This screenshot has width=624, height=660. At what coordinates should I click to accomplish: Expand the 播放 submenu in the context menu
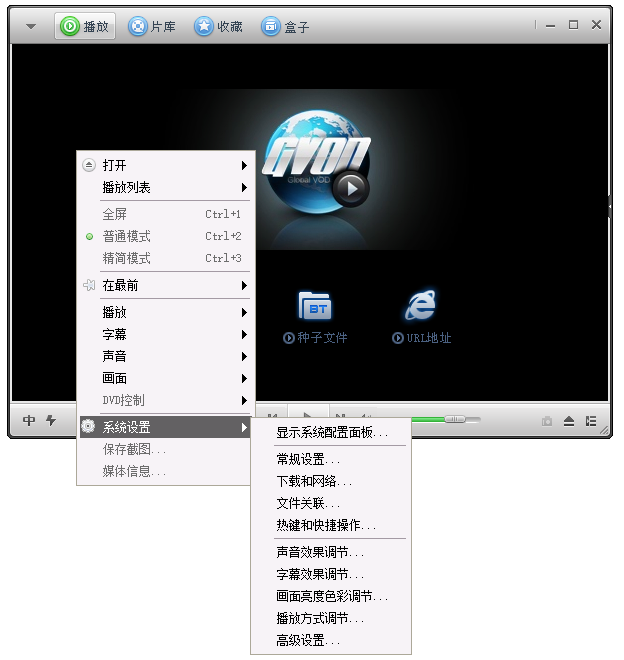(x=166, y=312)
